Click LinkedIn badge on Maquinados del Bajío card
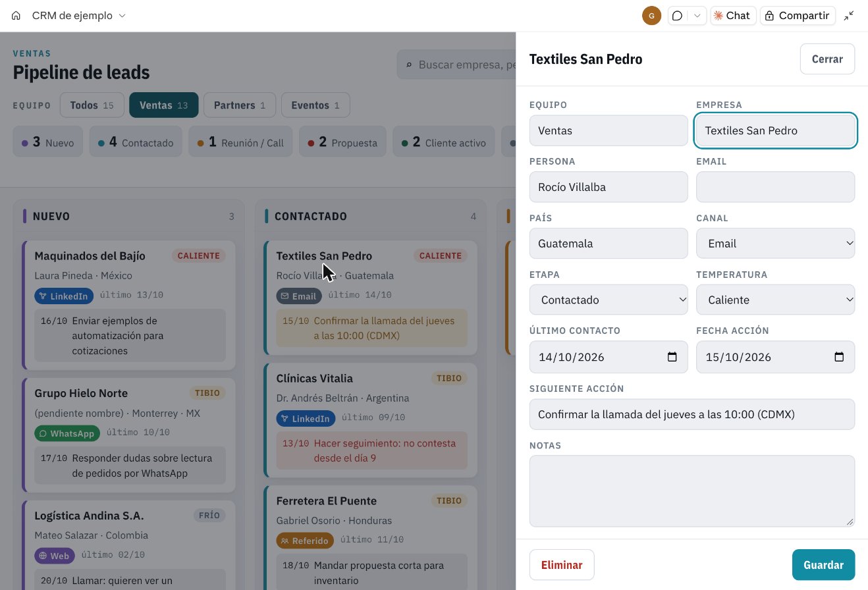The height and width of the screenshot is (590, 868). [x=64, y=296]
